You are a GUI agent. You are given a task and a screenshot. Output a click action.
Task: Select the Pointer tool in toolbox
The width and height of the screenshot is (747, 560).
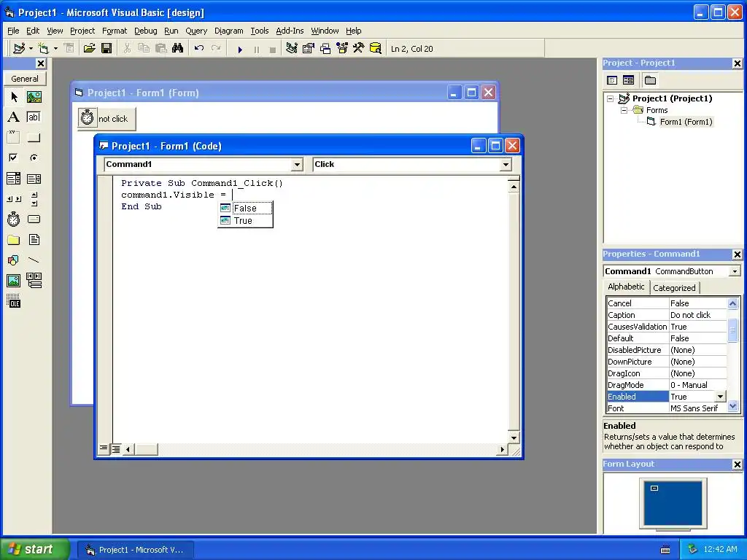click(14, 97)
